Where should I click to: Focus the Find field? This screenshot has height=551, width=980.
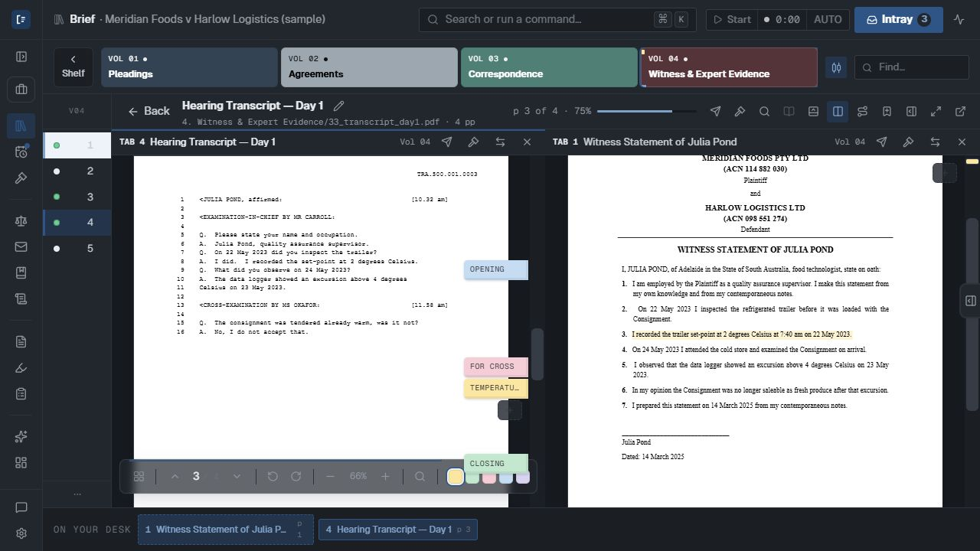pos(912,67)
